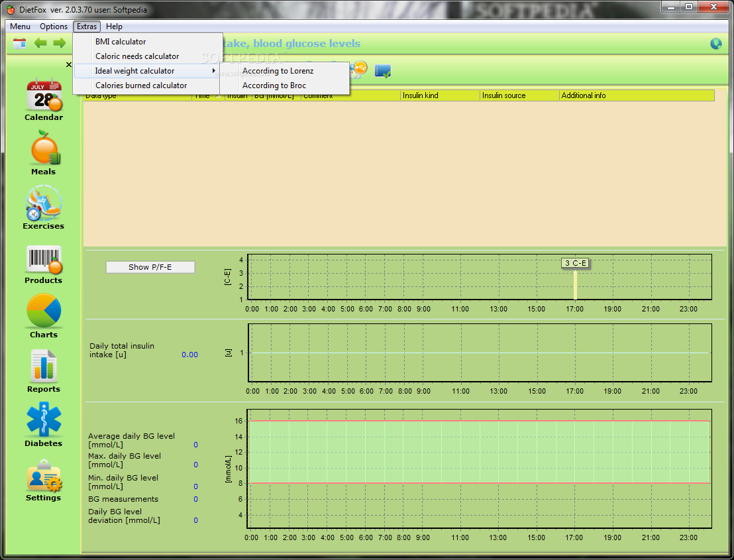Choose Caloric needs calculator
The image size is (734, 560).
(148, 56)
